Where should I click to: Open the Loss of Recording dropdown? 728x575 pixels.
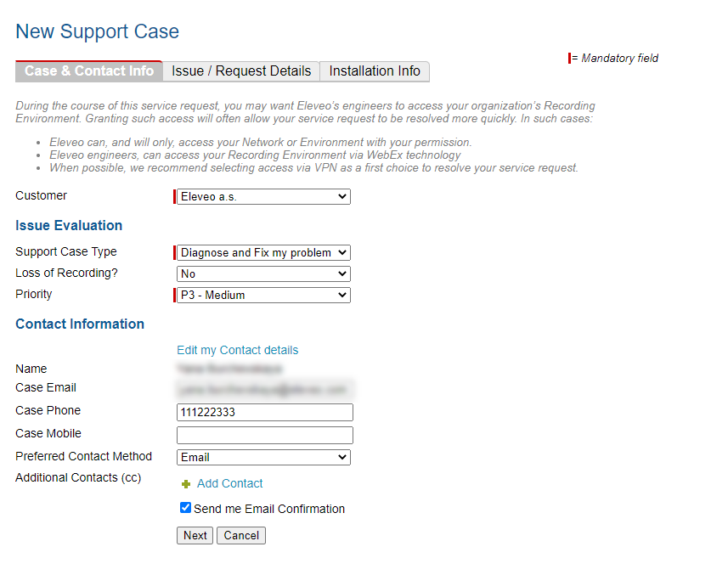point(263,274)
